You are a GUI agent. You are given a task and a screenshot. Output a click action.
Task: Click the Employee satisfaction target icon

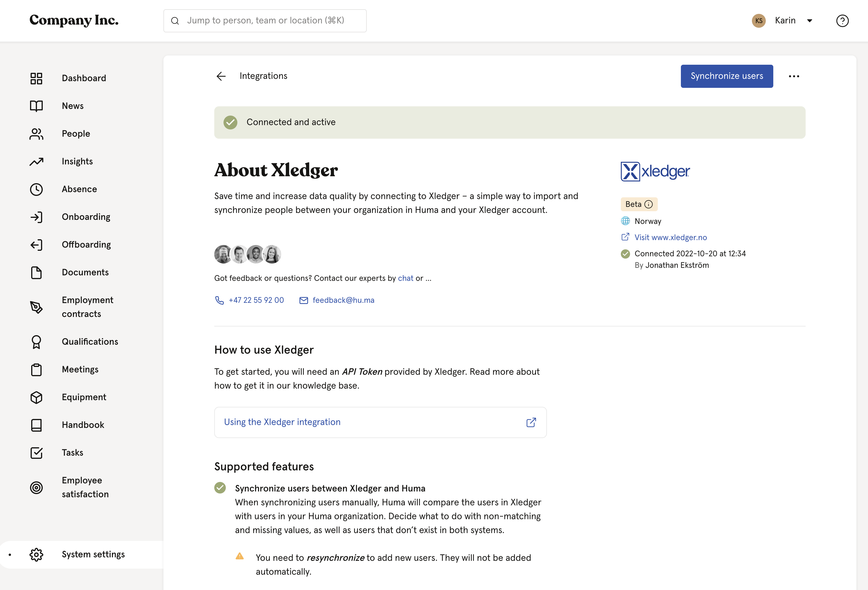point(36,488)
